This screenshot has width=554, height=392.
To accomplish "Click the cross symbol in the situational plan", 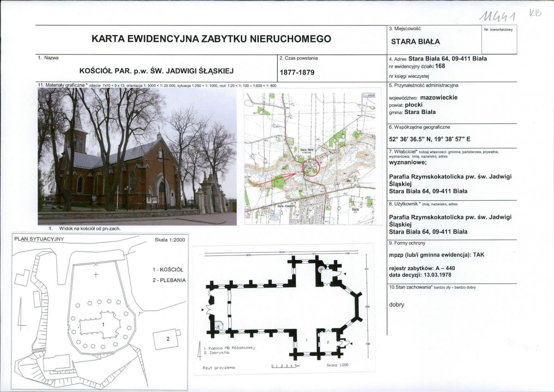I will 95,275.
